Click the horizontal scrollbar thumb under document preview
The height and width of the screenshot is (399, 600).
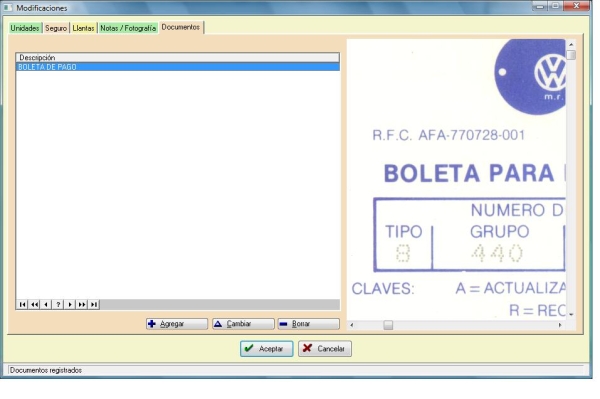[x=388, y=325]
